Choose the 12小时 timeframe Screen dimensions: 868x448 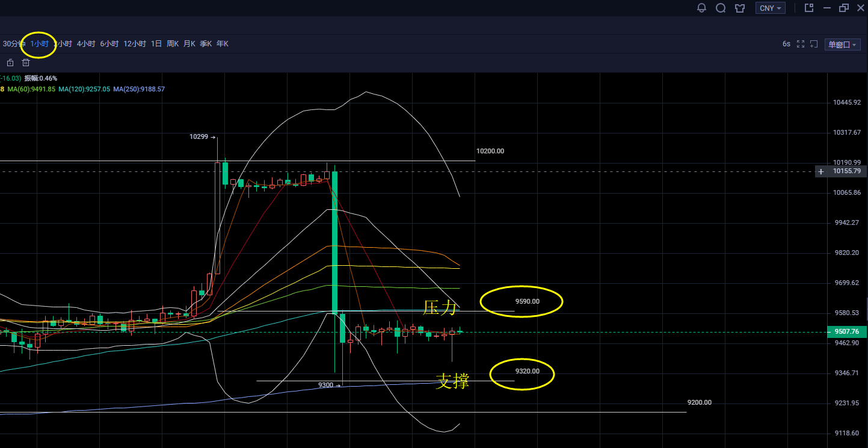pyautogui.click(x=135, y=44)
